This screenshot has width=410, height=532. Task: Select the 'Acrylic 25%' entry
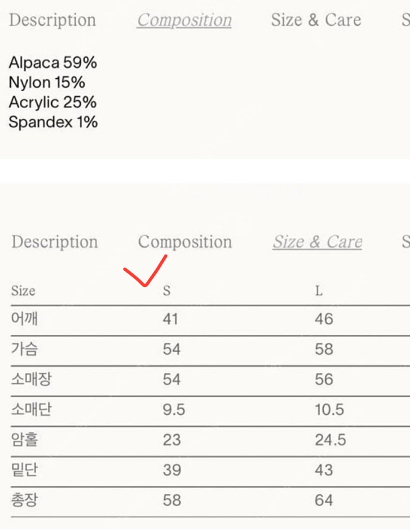click(52, 102)
